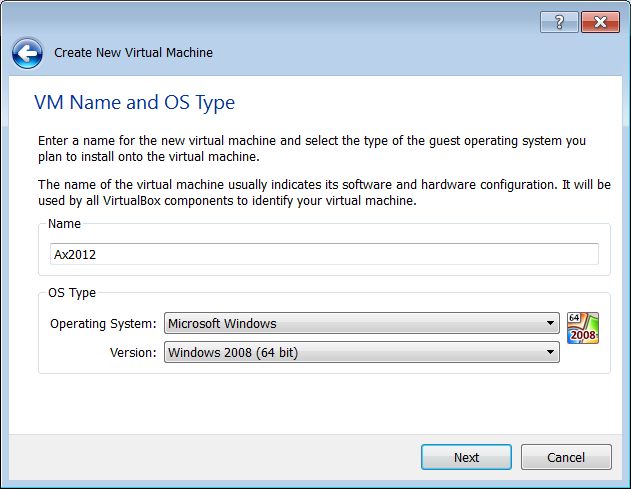The width and height of the screenshot is (631, 489).
Task: Click the blue back arrow icon
Action: point(27,53)
